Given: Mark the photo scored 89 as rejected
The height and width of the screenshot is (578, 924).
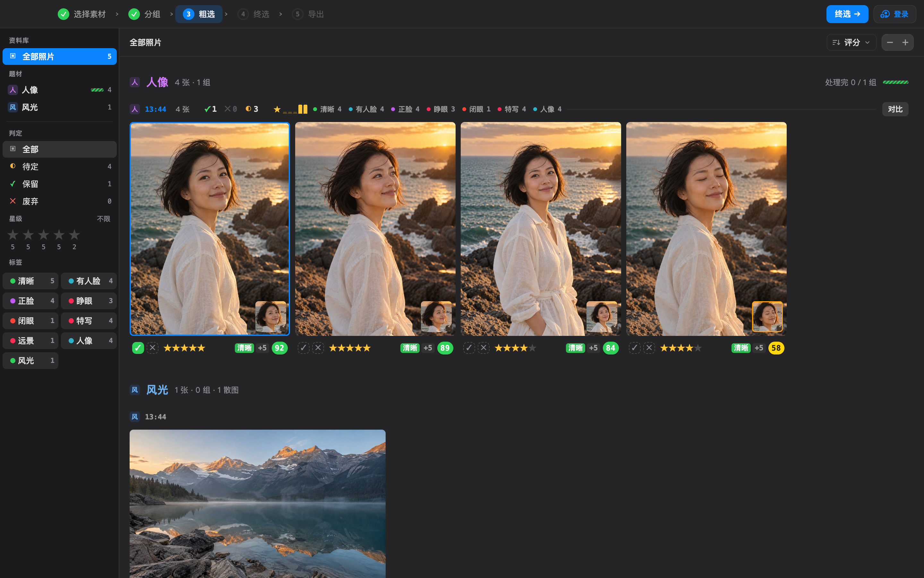Looking at the screenshot, I should click(x=318, y=348).
